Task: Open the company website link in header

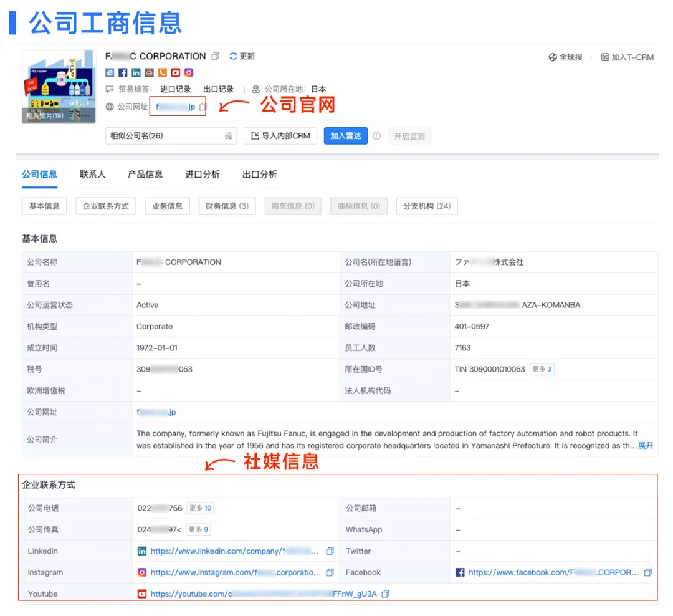Action: [175, 107]
